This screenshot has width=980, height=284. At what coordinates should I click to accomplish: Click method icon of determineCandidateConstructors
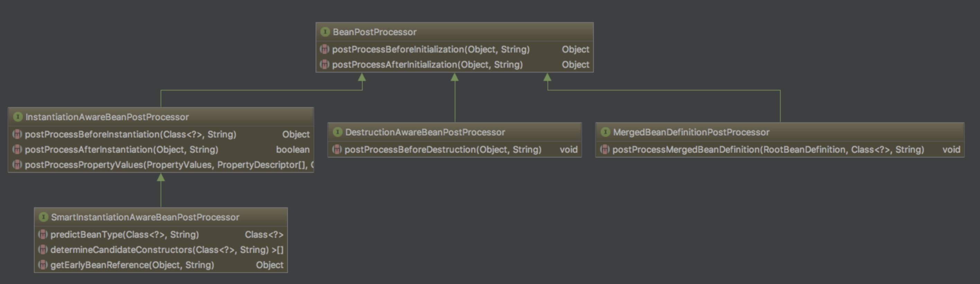tap(43, 250)
